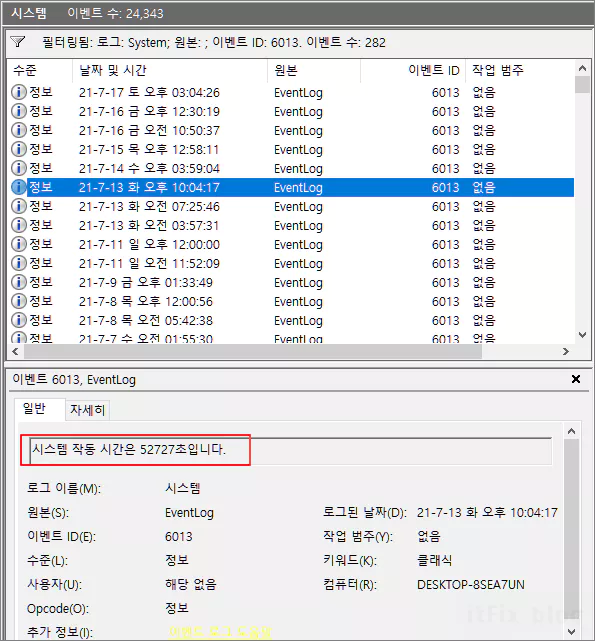Click the event list vertical scrollbar thumb
The image size is (595, 641).
click(582, 85)
